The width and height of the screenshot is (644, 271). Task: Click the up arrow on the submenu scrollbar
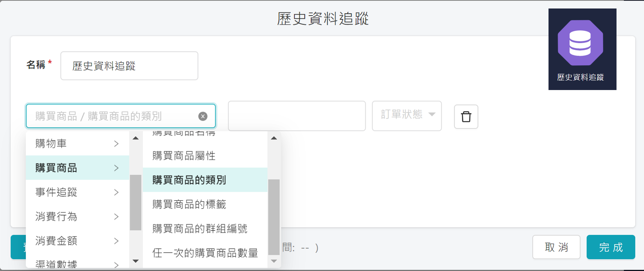click(x=274, y=138)
